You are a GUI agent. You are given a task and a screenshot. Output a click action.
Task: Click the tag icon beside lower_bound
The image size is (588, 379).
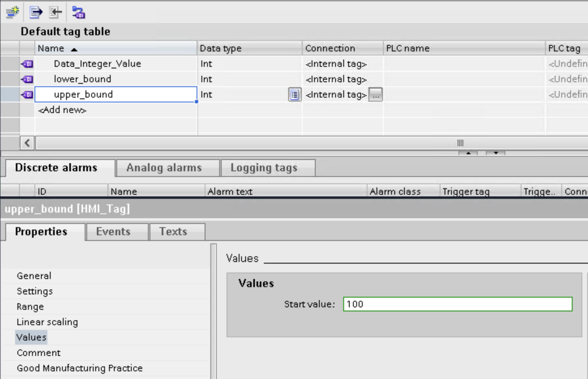(x=27, y=79)
